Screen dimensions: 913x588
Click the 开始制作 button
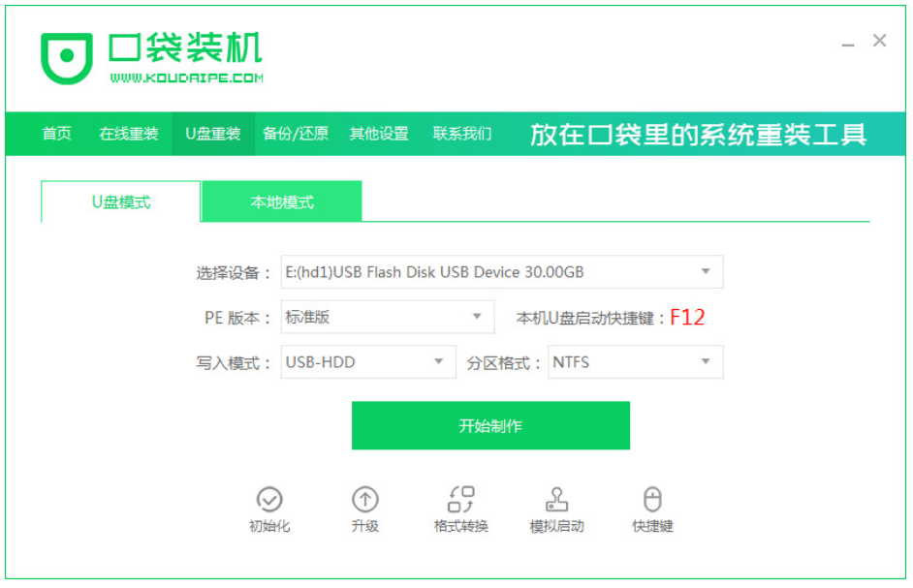[x=490, y=425]
